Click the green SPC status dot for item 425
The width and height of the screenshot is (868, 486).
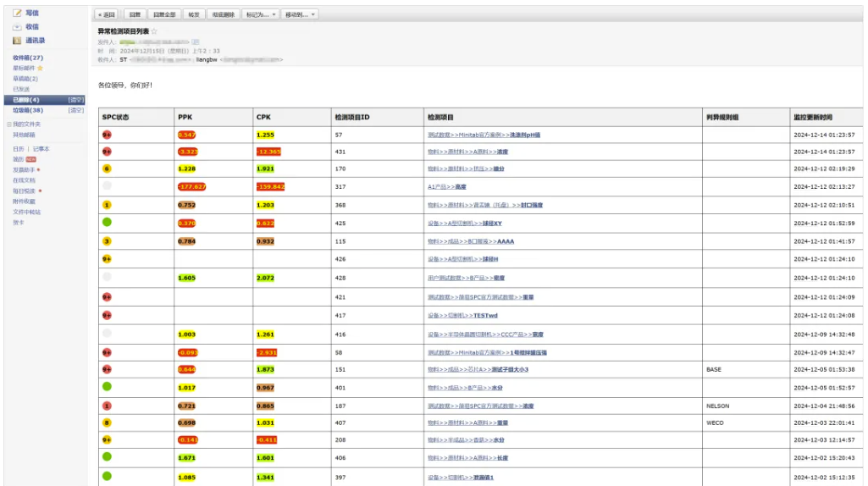(x=107, y=223)
